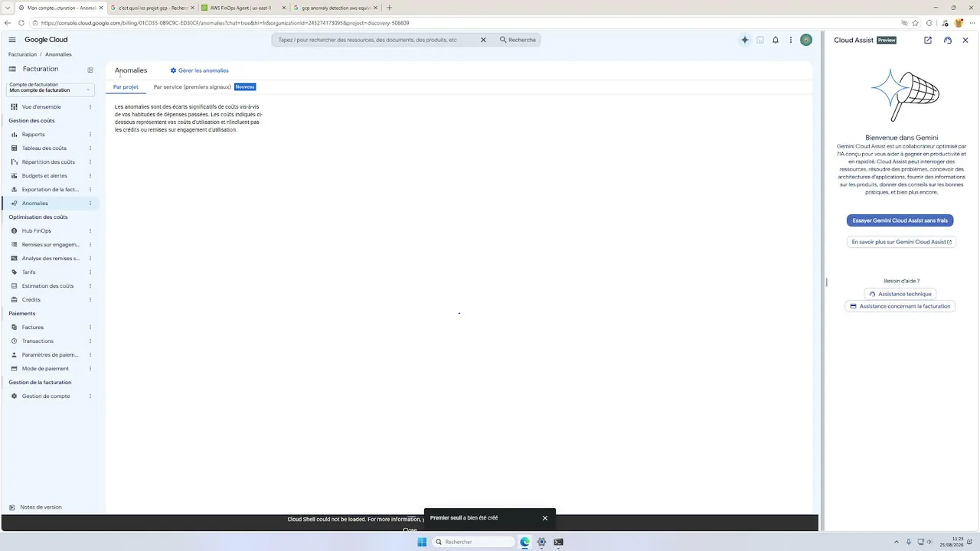The width and height of the screenshot is (980, 551).
Task: Open the more options menu for Budgets et alertes
Action: coord(90,176)
